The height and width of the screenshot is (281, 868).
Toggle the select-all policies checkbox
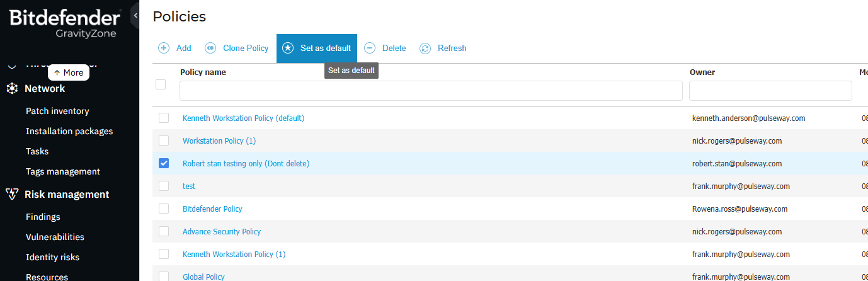pos(161,84)
